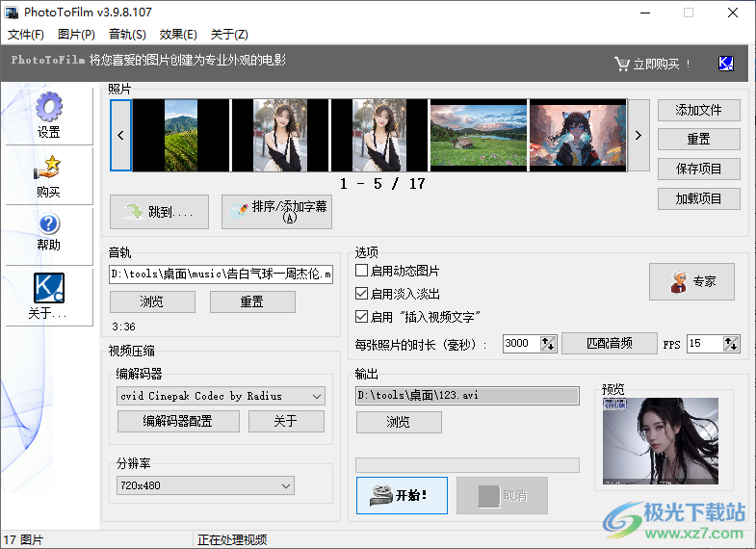Viewport: 756px width, 549px height.
Task: Select the anime cat-ear girl thumbnail
Action: tap(578, 136)
